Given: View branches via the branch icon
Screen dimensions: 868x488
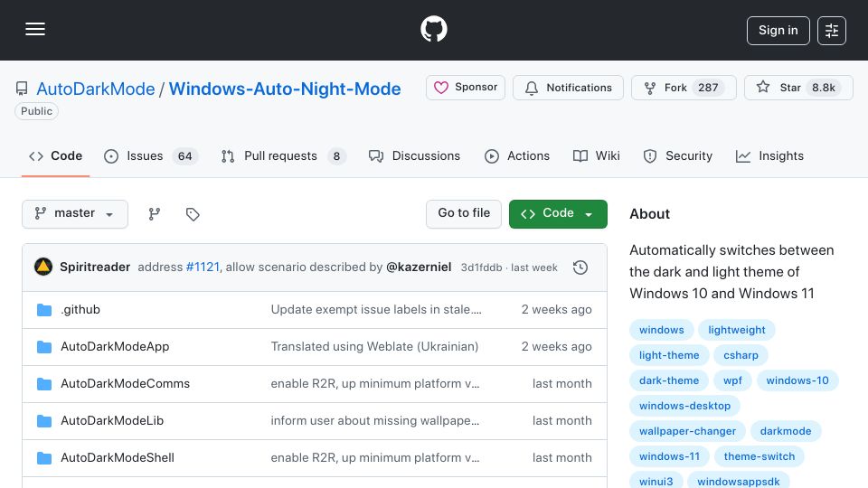Looking at the screenshot, I should [x=155, y=213].
